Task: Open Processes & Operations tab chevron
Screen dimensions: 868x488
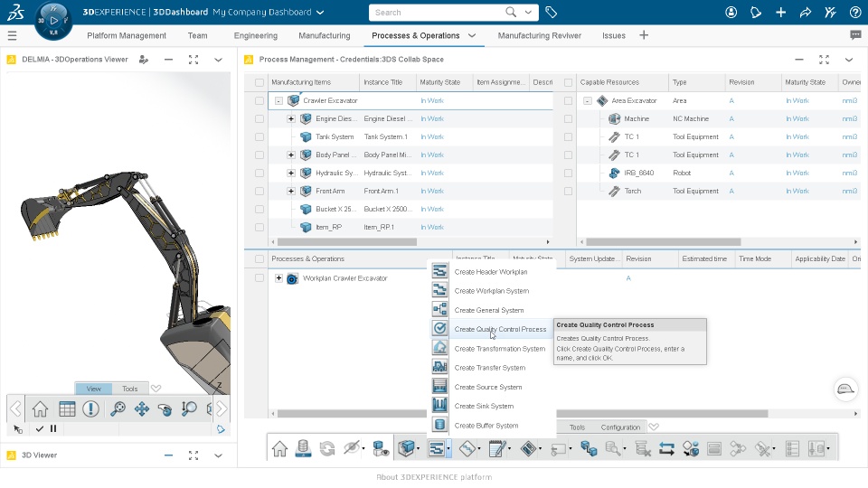Action: [x=472, y=35]
